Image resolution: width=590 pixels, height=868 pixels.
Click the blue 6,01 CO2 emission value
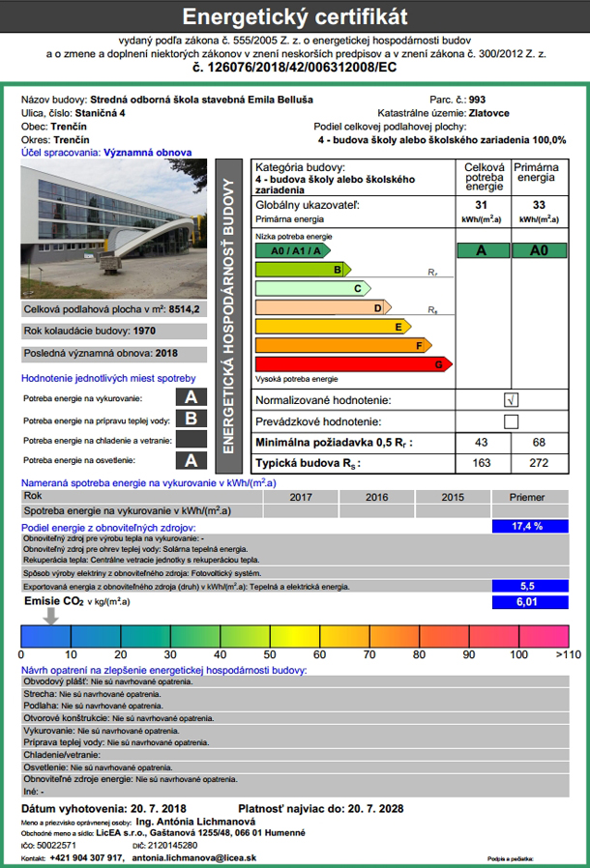tap(530, 602)
